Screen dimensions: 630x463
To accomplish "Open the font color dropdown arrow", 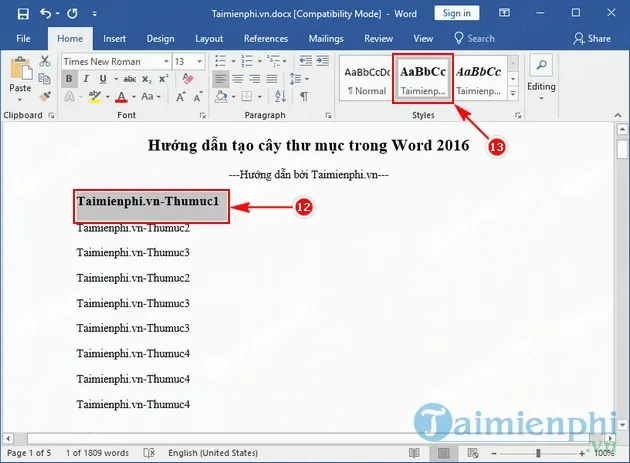I will (133, 96).
